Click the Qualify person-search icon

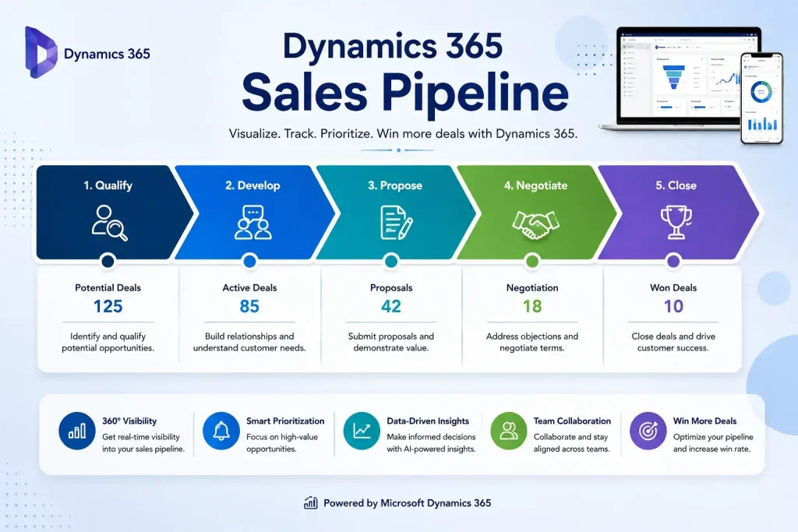coord(109,223)
